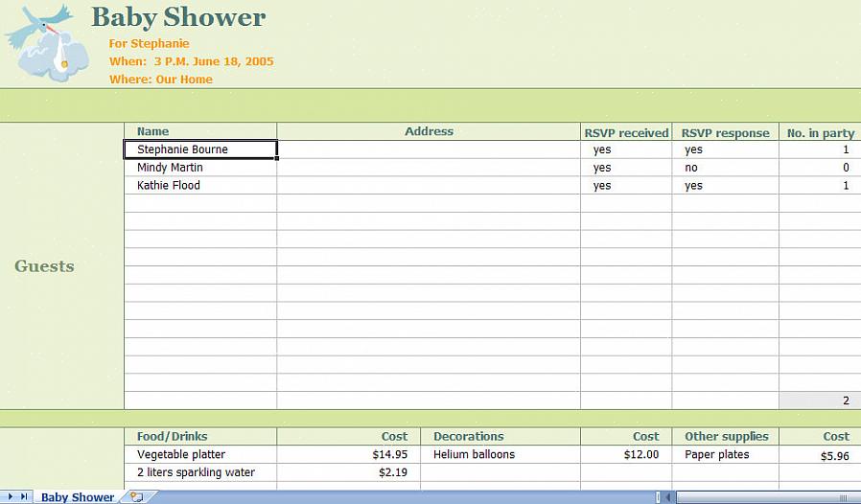Click the No. in party total cell

[x=819, y=401]
